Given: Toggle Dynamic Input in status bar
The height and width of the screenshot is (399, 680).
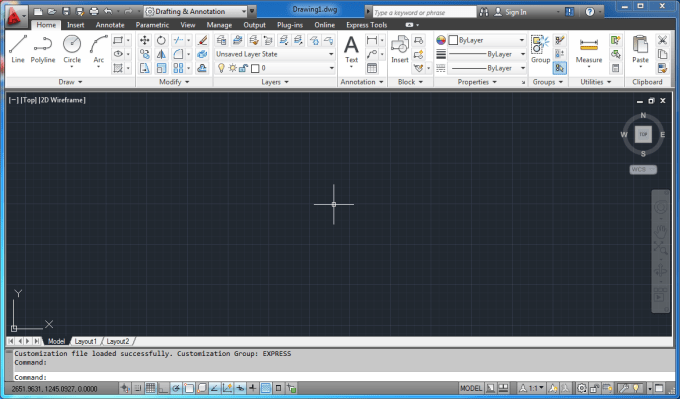Looking at the screenshot, I should 240,388.
